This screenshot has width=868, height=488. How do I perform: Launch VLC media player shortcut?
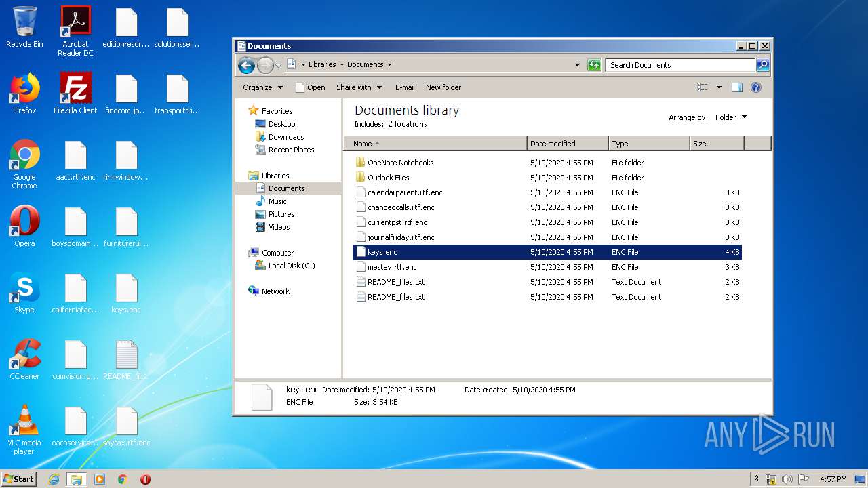[x=24, y=430]
